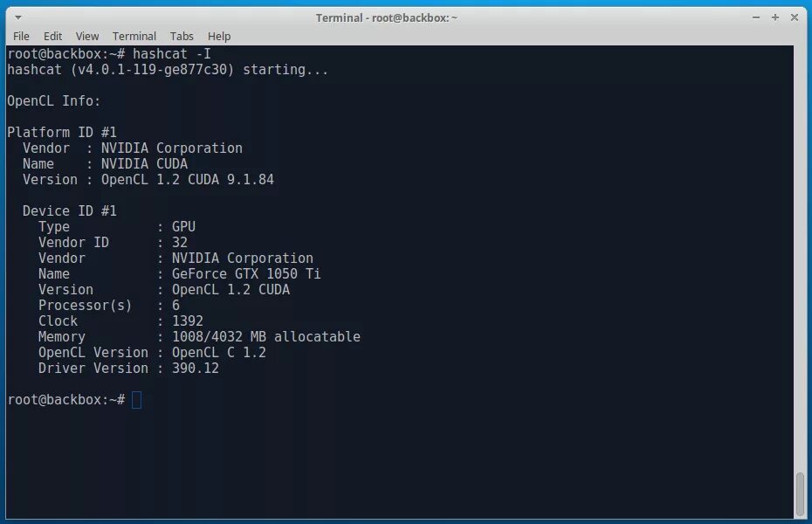This screenshot has width=812, height=524.
Task: Click the Processor(s) value '6'
Action: (176, 306)
